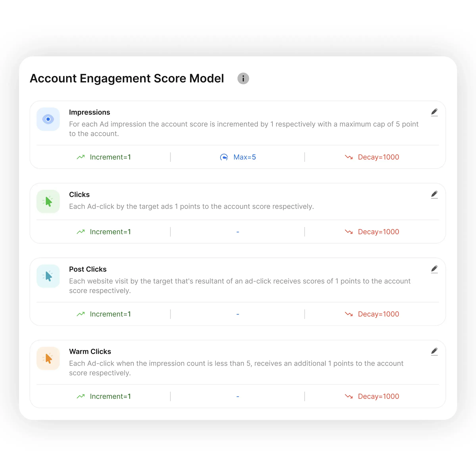Select the Max=5 cap value
Viewport: 476px width, 476px height.
(244, 157)
